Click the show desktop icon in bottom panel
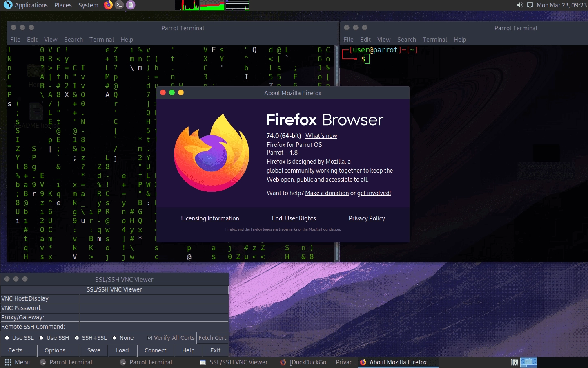 [514, 362]
